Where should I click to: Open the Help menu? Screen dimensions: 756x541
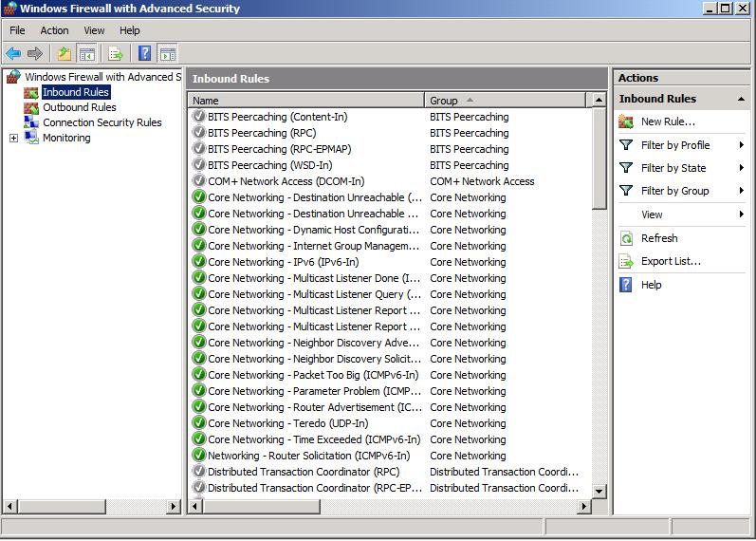coord(130,30)
